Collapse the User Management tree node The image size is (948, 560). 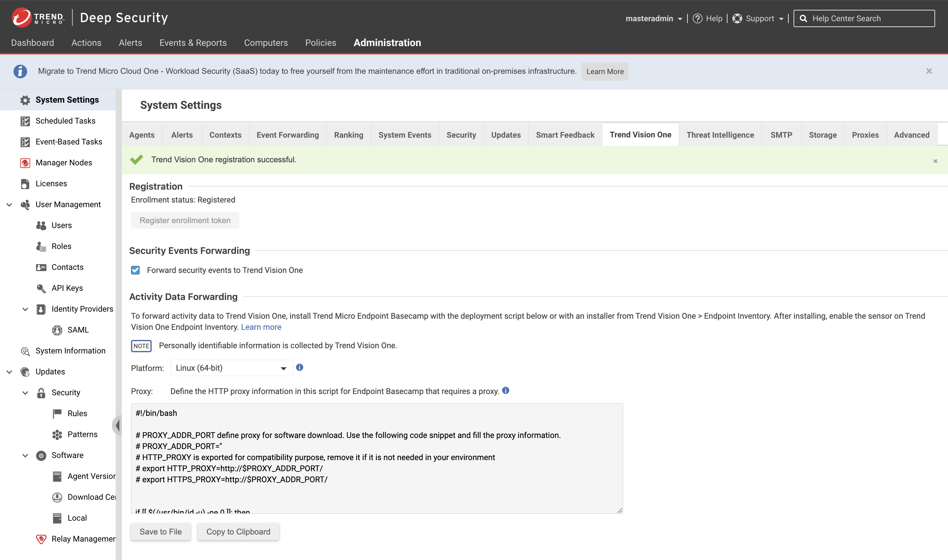10,204
